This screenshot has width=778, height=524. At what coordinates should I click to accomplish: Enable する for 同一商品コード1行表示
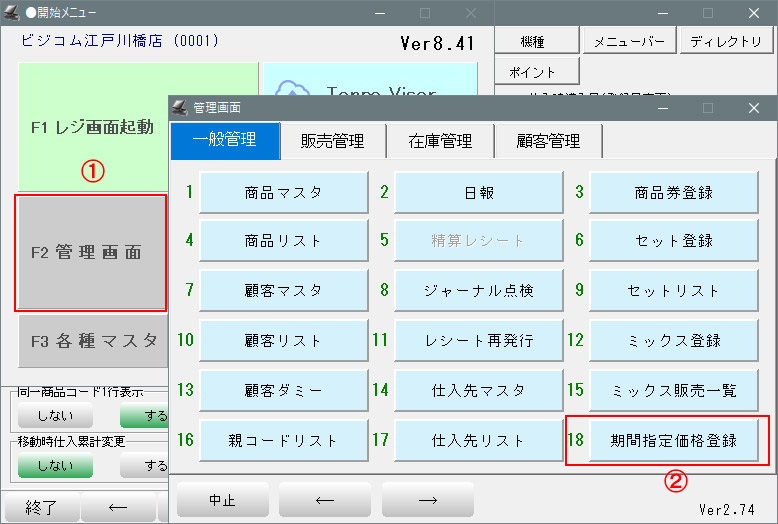[144, 416]
